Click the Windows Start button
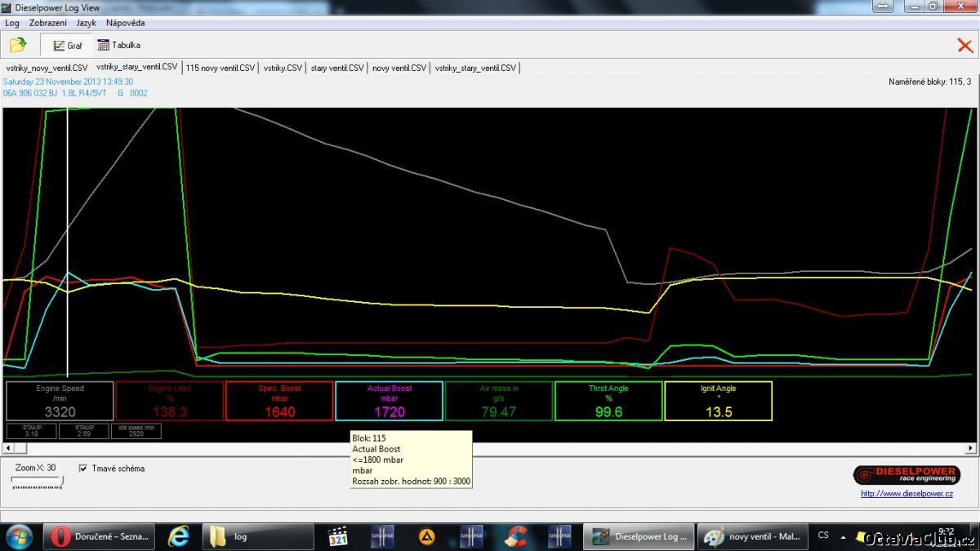The image size is (980, 551). pyautogui.click(x=18, y=536)
